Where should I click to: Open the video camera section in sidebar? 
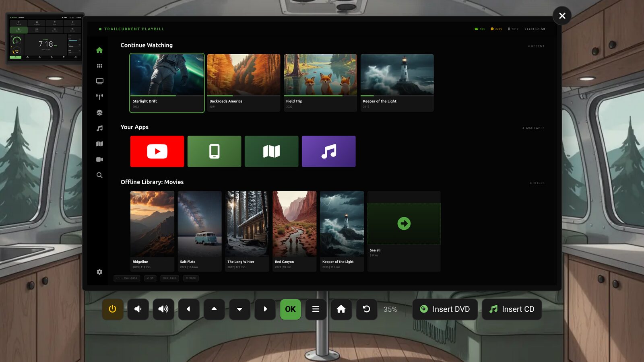pos(99,159)
